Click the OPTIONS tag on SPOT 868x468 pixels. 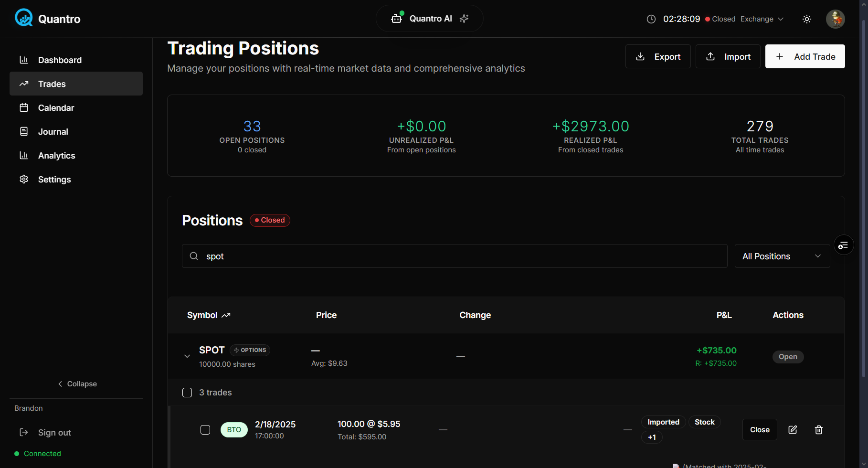(x=250, y=350)
